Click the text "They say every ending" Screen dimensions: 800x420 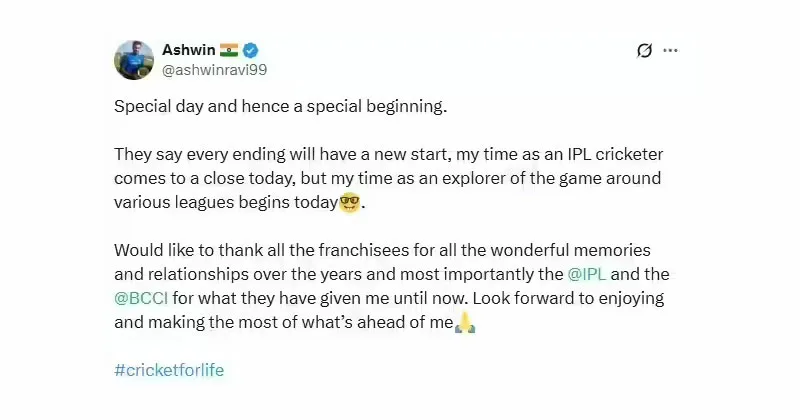[x=199, y=154]
